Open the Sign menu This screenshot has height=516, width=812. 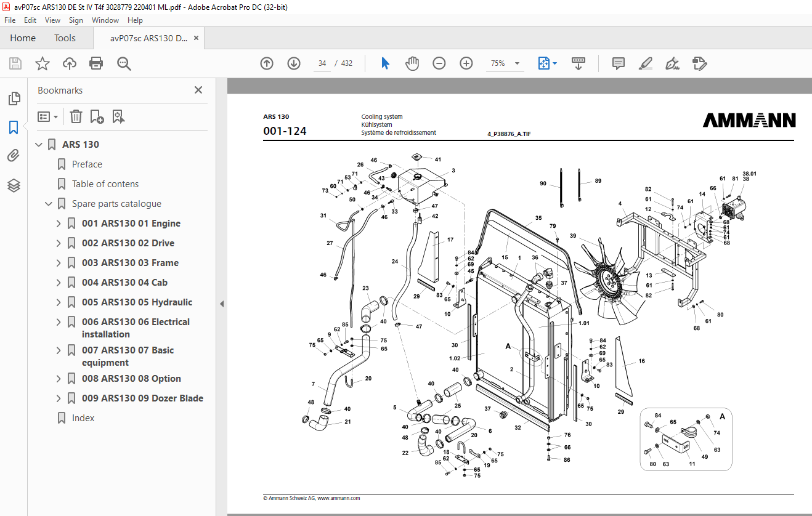[76, 20]
